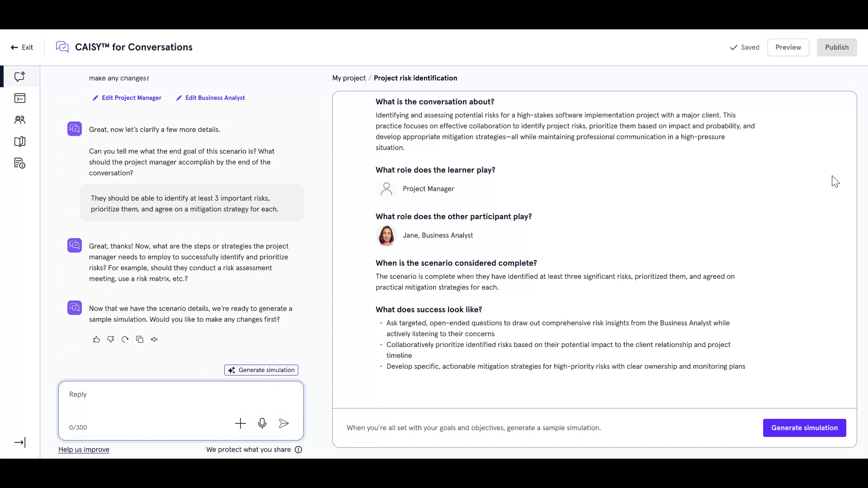868x488 pixels.
Task: Toggle read-aloud on the assistant message
Action: click(154, 339)
